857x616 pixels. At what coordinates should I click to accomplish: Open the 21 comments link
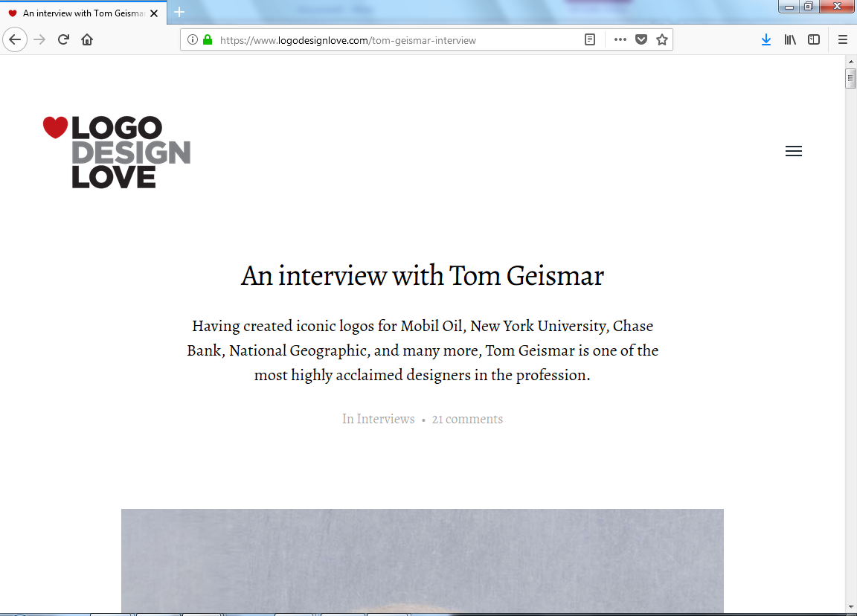467,420
